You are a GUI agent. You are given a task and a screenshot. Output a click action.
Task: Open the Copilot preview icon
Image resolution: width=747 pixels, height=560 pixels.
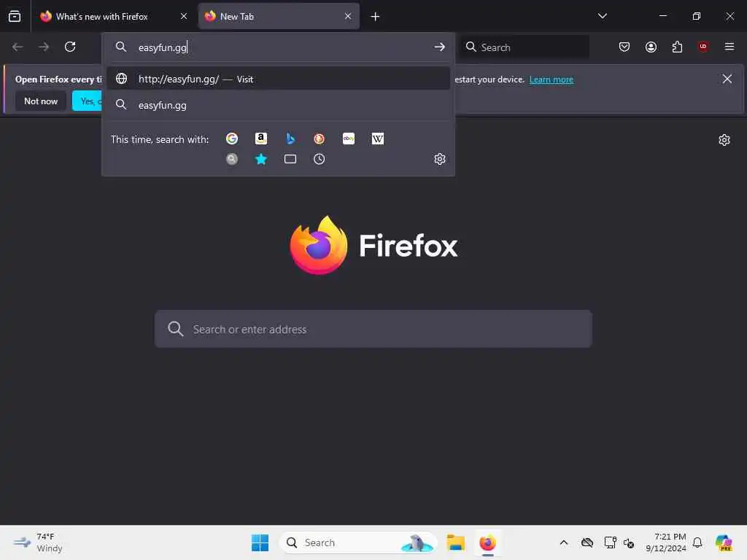724,542
